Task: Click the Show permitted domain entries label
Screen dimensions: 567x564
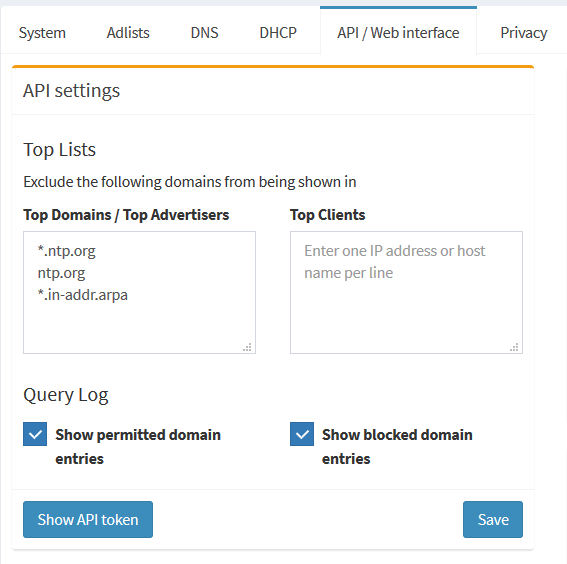Action: [x=138, y=446]
